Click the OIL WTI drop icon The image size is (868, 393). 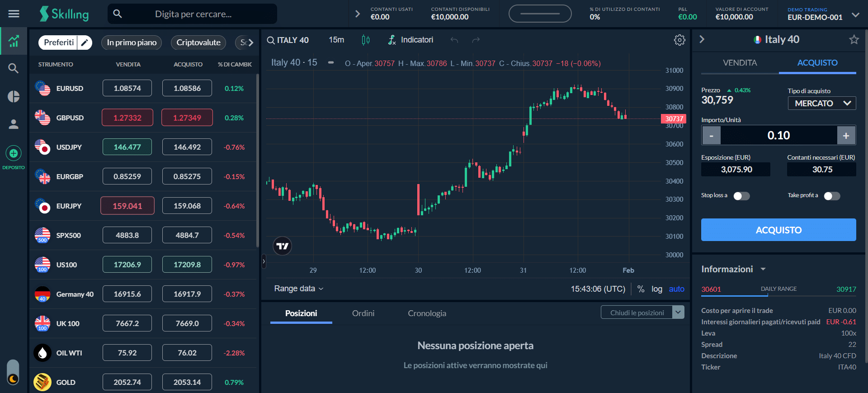tap(42, 353)
